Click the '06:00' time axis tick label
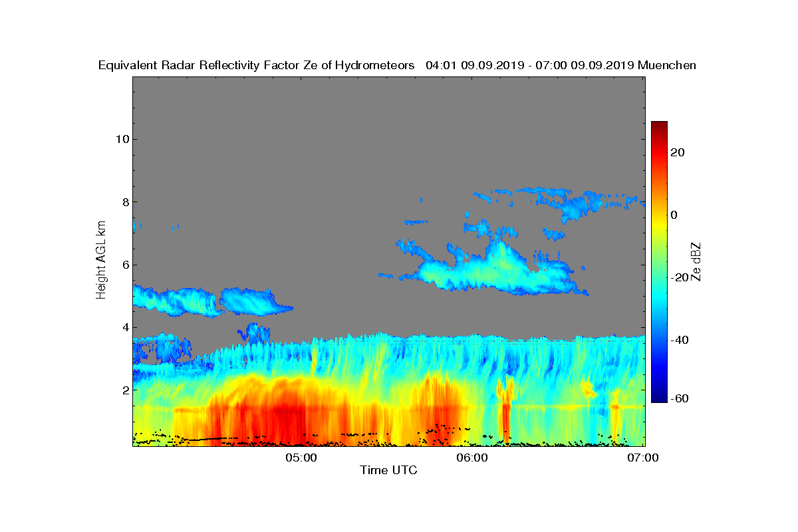 473,458
